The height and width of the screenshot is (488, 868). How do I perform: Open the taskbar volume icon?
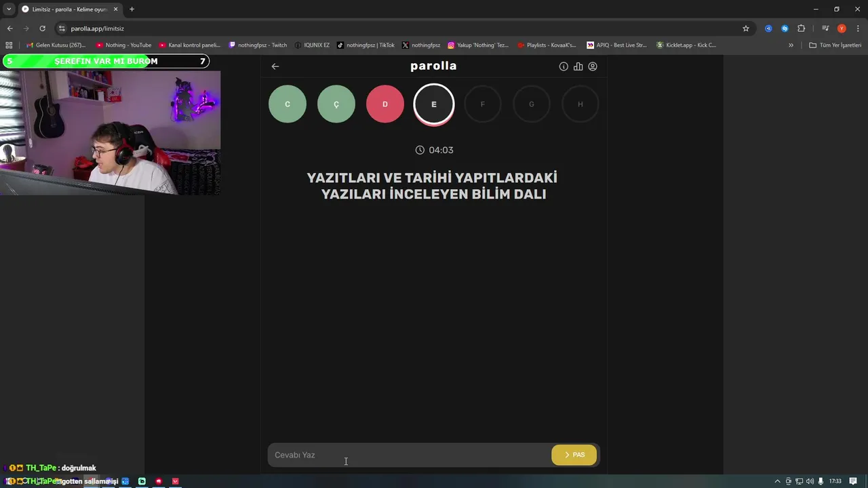point(810,481)
